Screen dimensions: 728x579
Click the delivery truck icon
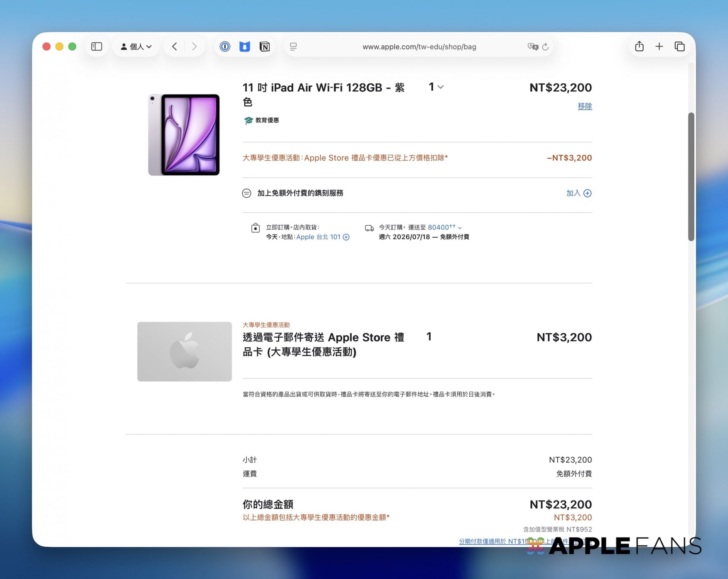[369, 228]
